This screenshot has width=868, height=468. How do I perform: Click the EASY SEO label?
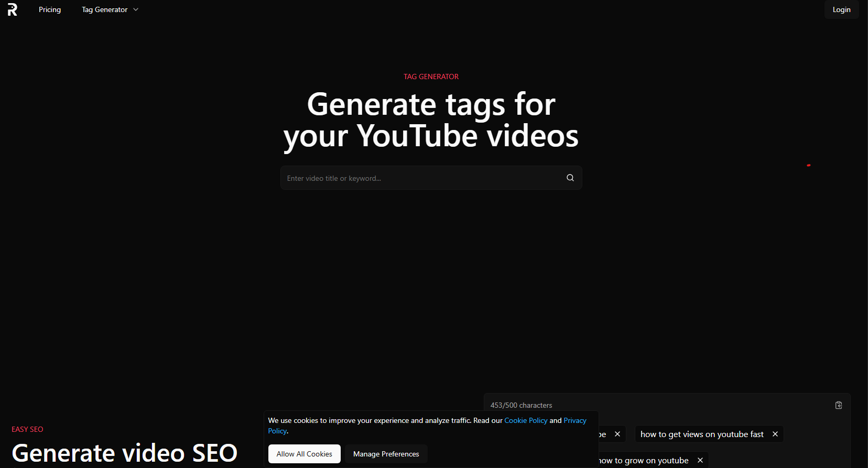coord(27,429)
